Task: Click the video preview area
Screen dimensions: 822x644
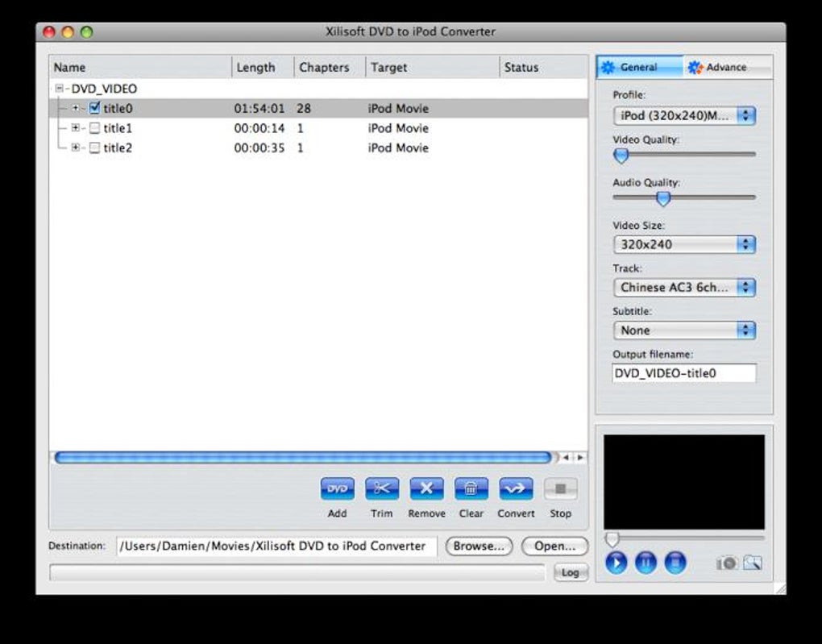Action: point(684,482)
